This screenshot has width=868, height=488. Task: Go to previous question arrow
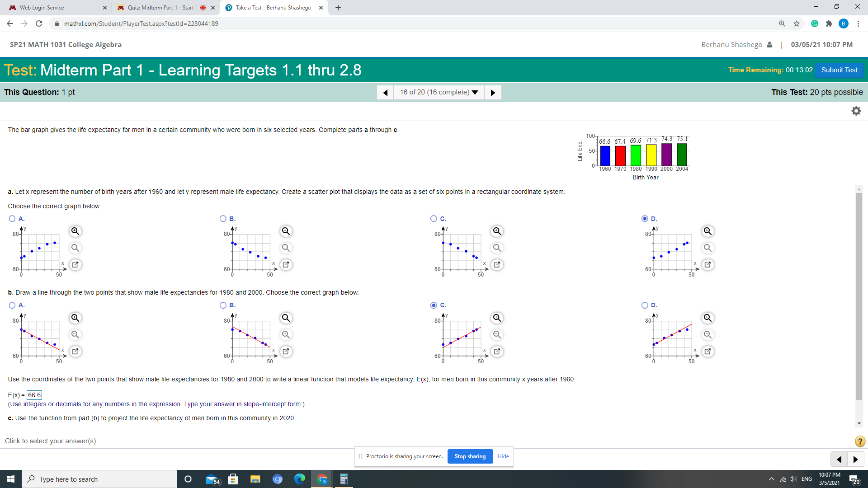(x=385, y=93)
